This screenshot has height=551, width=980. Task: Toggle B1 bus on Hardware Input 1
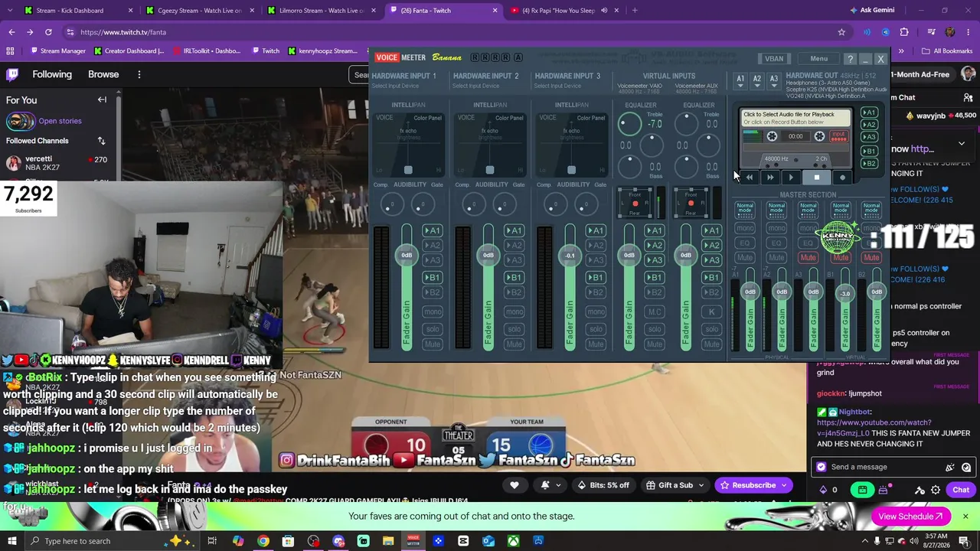pyautogui.click(x=433, y=278)
